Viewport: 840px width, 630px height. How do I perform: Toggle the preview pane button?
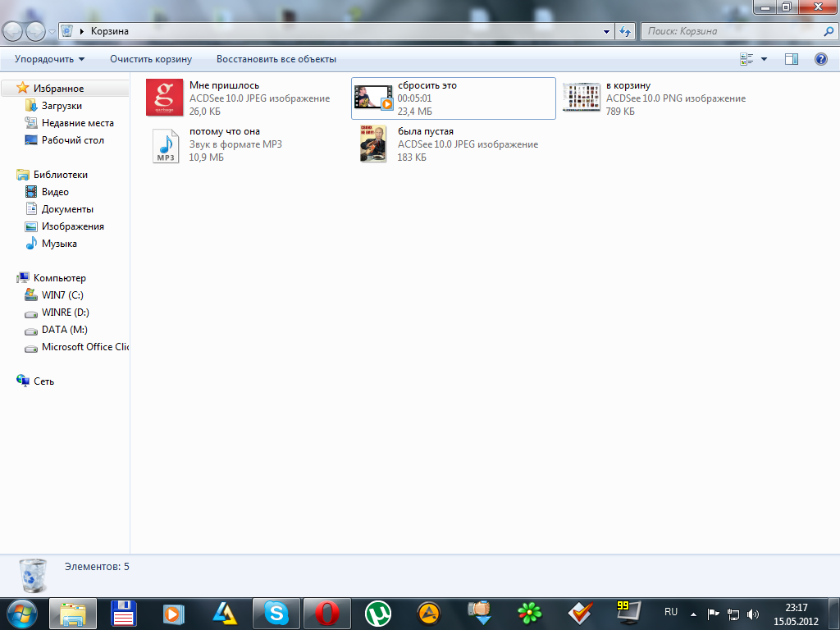(792, 59)
